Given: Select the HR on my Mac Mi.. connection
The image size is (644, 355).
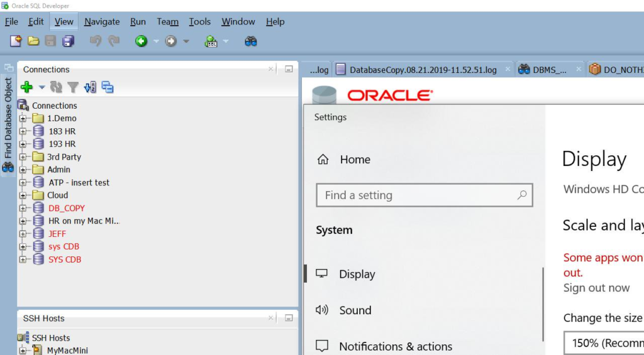Looking at the screenshot, I should [x=84, y=221].
